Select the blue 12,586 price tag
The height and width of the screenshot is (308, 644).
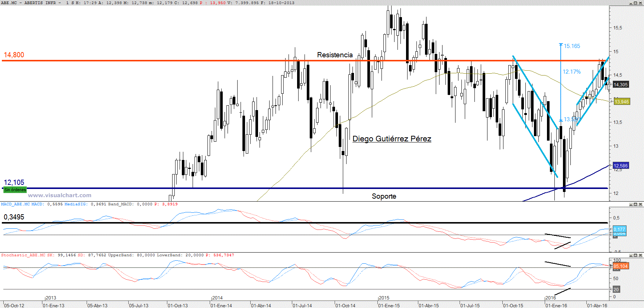621,166
